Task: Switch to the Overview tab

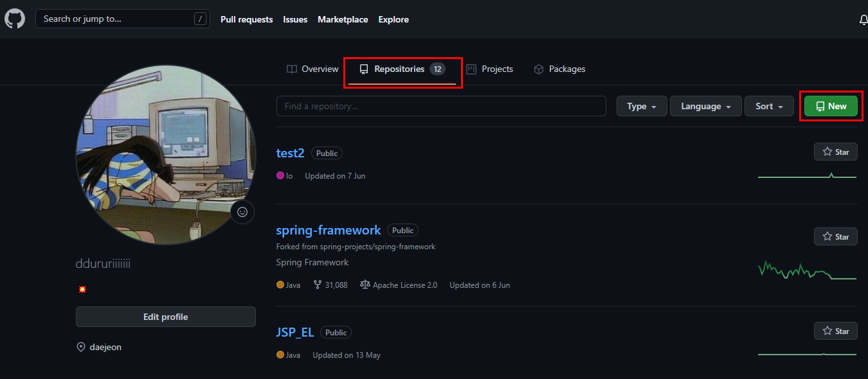Action: click(312, 69)
